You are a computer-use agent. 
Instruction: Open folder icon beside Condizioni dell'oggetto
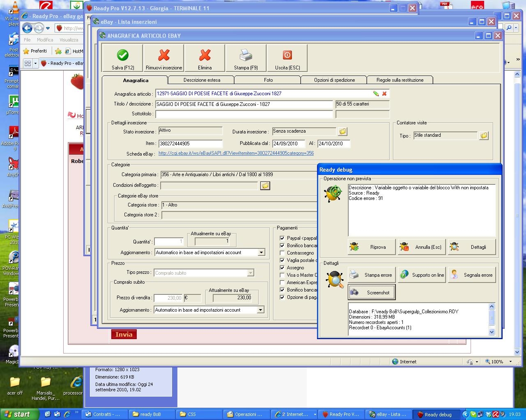point(265,186)
